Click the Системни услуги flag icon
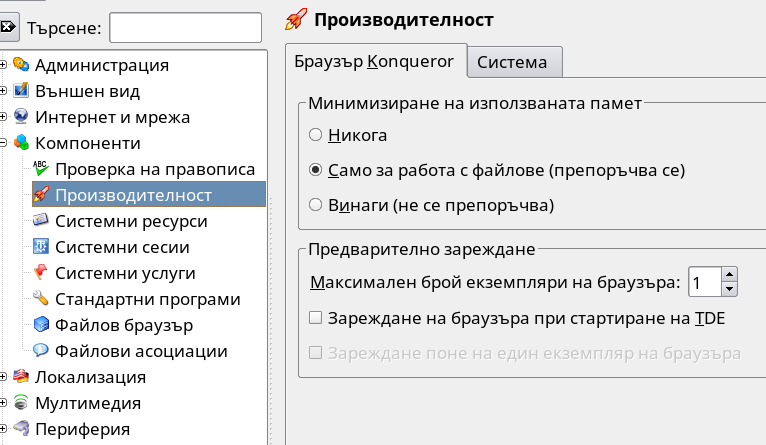 [x=41, y=272]
